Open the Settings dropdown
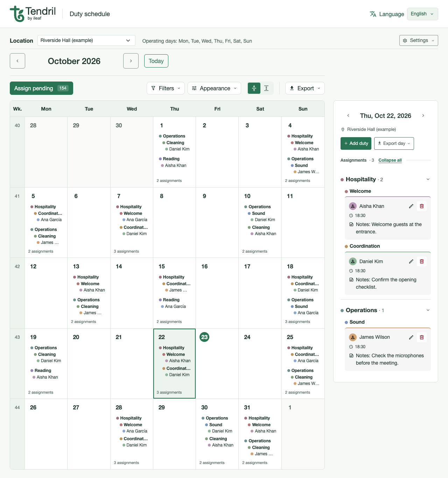The height and width of the screenshot is (478, 448). click(419, 40)
